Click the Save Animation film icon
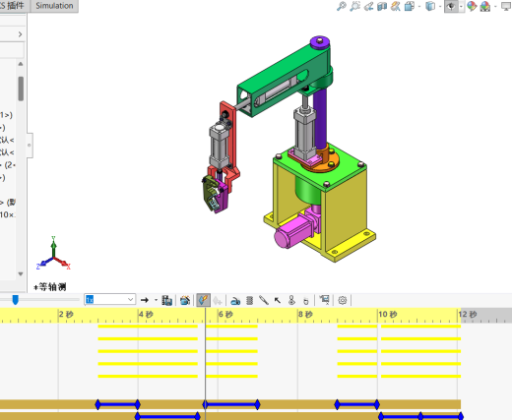The width and height of the screenshot is (512, 420). click(x=167, y=300)
